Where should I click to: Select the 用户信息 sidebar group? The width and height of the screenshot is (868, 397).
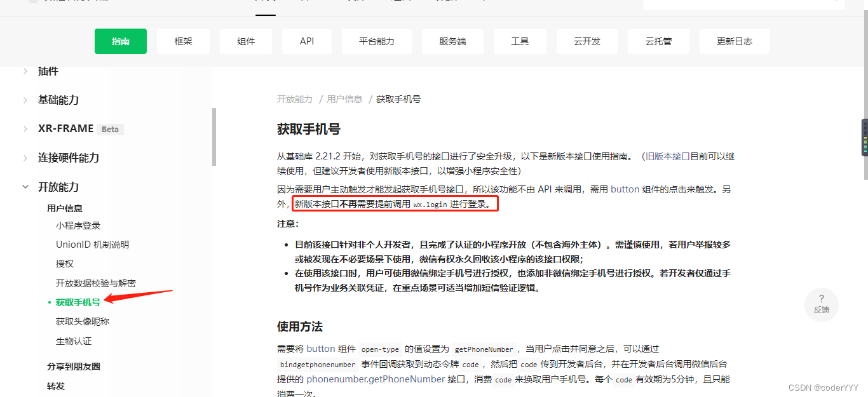pyautogui.click(x=65, y=208)
